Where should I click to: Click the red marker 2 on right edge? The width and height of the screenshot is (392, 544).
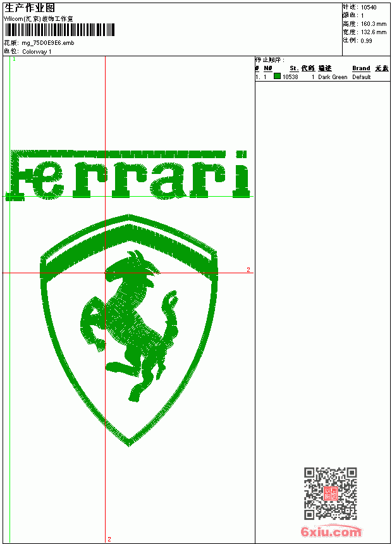click(248, 269)
